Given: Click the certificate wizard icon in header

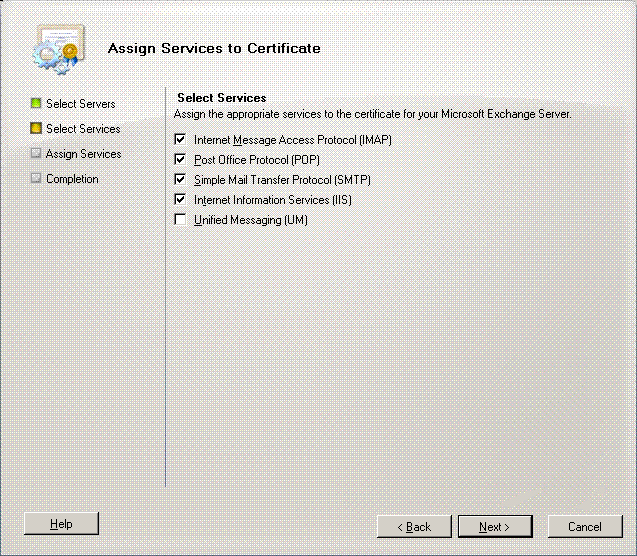Looking at the screenshot, I should 54,47.
